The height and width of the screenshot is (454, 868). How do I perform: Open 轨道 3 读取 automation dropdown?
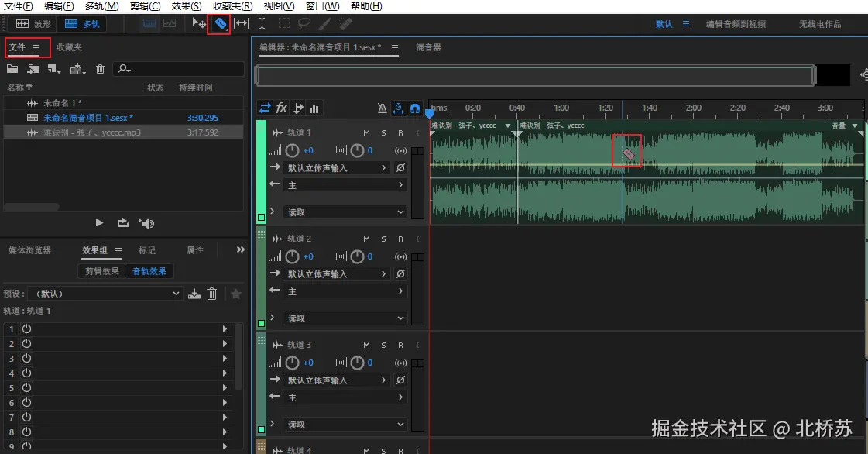point(345,425)
